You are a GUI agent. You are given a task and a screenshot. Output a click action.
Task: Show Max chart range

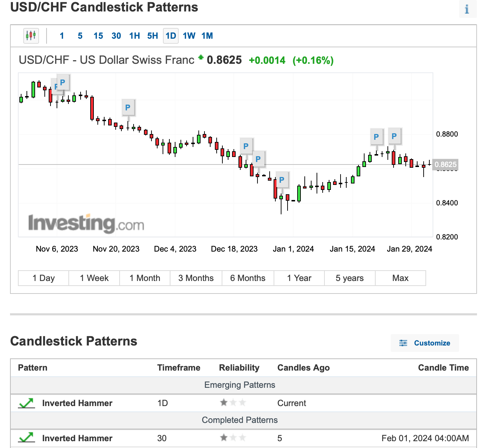coord(400,278)
